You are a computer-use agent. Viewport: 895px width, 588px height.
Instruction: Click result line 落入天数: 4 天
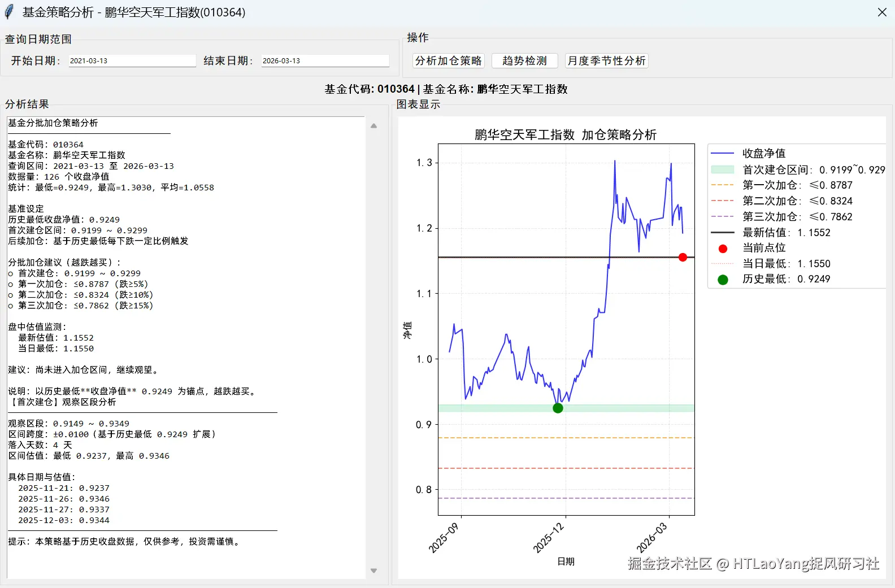tap(40, 445)
